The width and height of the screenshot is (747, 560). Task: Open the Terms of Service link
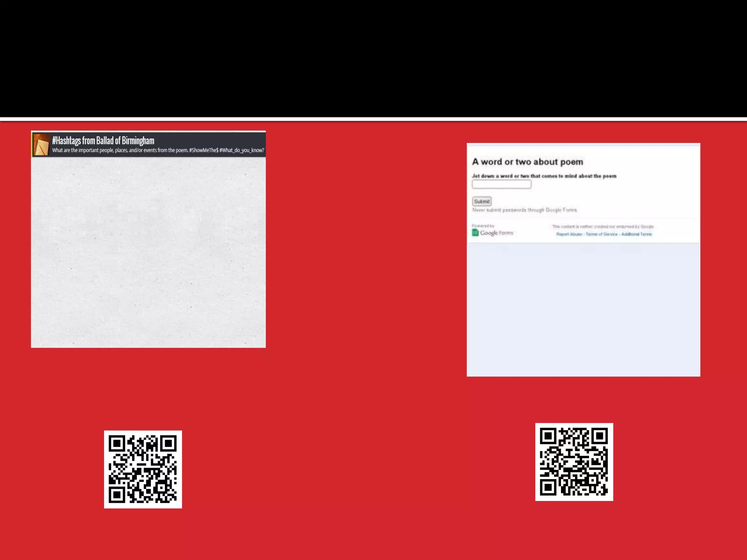(x=601, y=234)
